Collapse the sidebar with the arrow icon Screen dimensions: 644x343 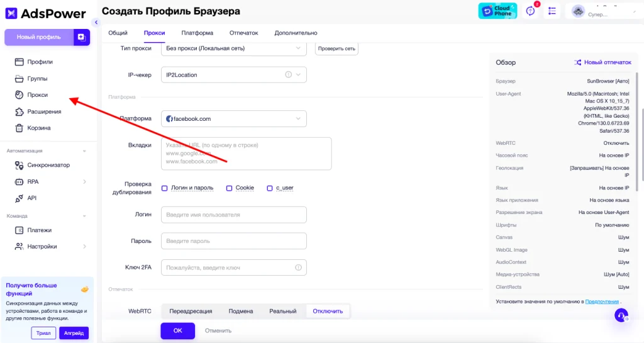(x=96, y=23)
